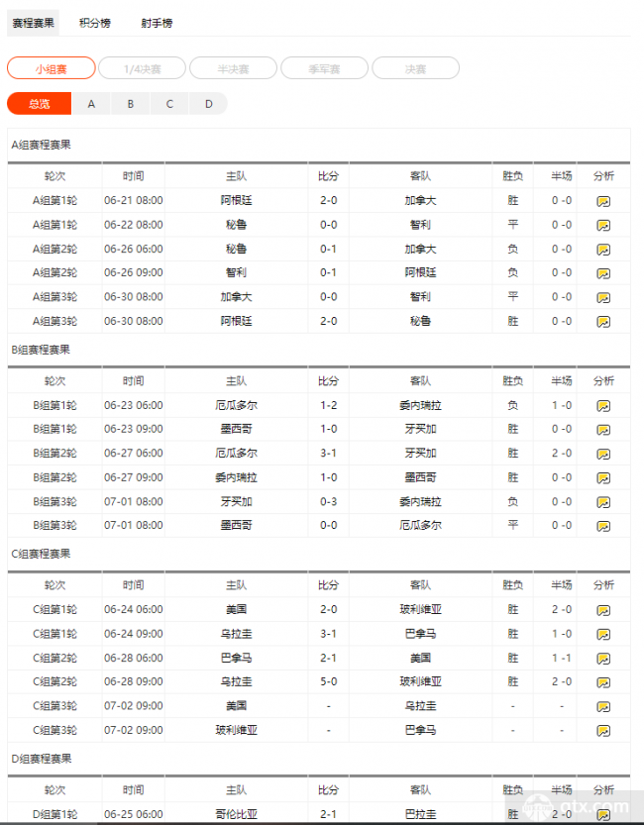Select the 季军赛 stage button
644x825 pixels.
[324, 68]
